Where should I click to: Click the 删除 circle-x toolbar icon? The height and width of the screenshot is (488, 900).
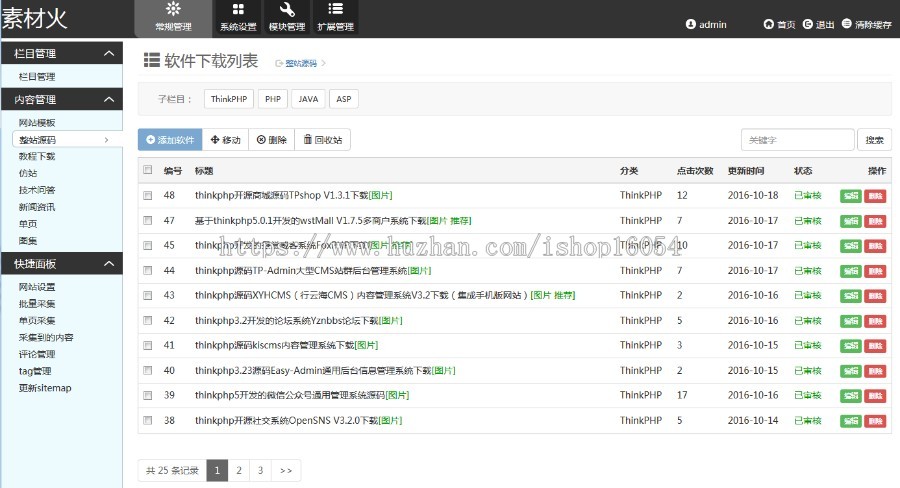point(261,140)
